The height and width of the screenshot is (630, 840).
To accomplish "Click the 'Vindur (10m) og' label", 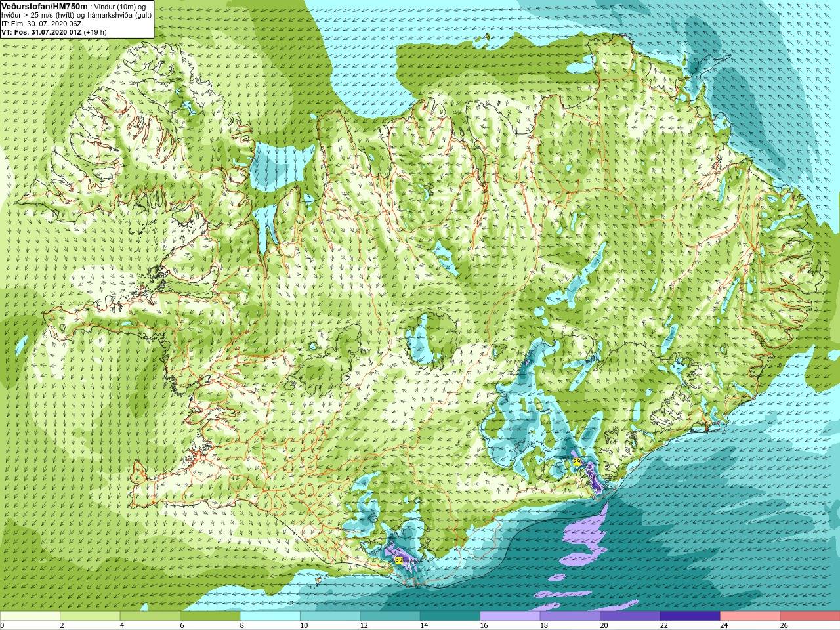I will [120, 7].
